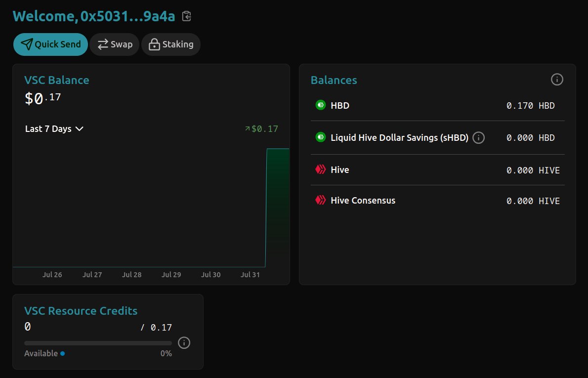588x378 pixels.
Task: Open the Swap button
Action: [x=114, y=44]
